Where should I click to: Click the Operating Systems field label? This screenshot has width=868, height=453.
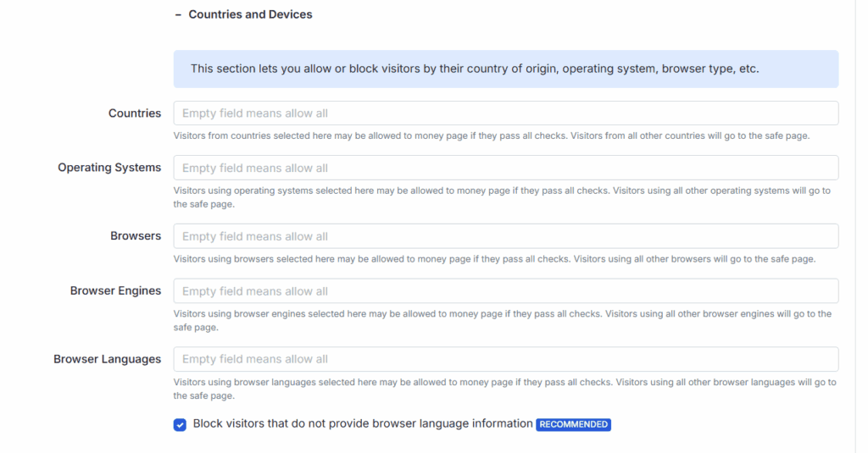(109, 168)
